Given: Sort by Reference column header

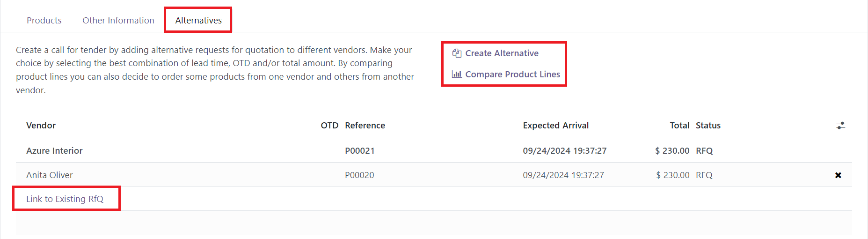Looking at the screenshot, I should [x=365, y=125].
